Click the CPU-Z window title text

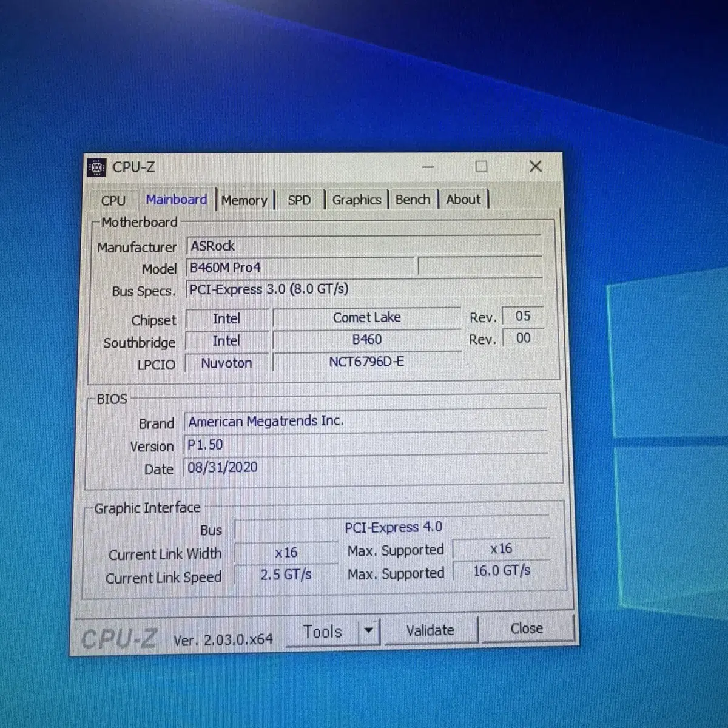(x=133, y=167)
